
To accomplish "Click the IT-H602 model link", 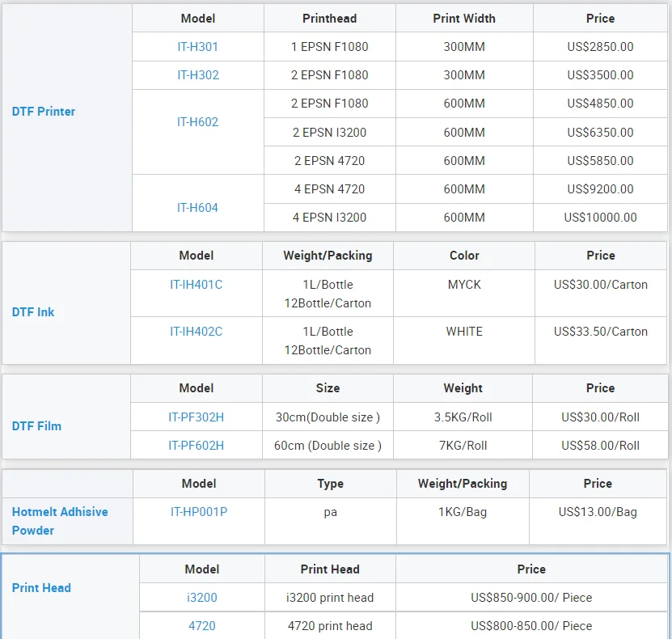I will pyautogui.click(x=197, y=122).
